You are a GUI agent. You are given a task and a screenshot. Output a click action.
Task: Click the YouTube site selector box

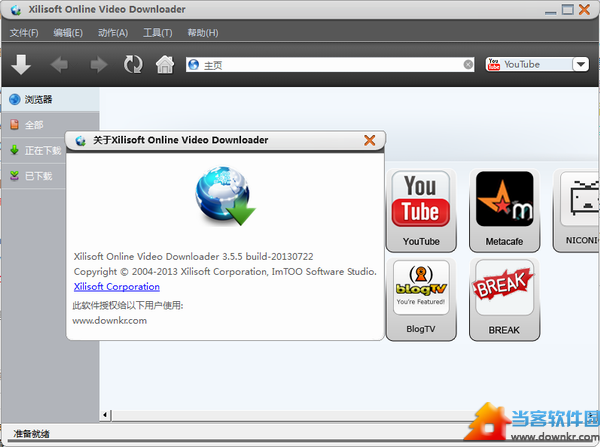(537, 64)
